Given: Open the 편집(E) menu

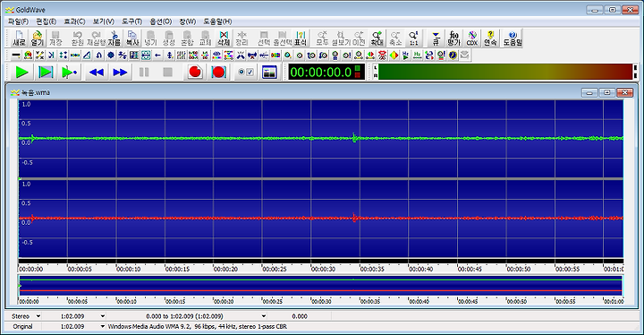Looking at the screenshot, I should (x=46, y=21).
